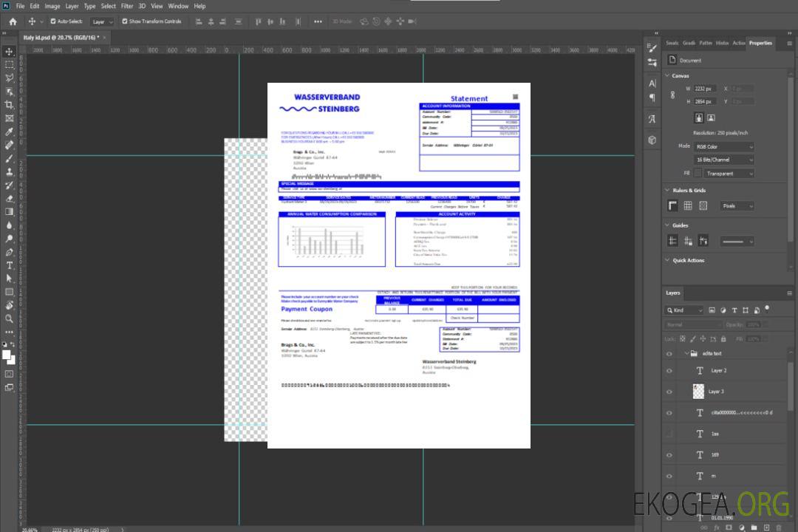Viewport: 798px width, 532px height.
Task: Activate the Zoom tool
Action: (x=10, y=318)
